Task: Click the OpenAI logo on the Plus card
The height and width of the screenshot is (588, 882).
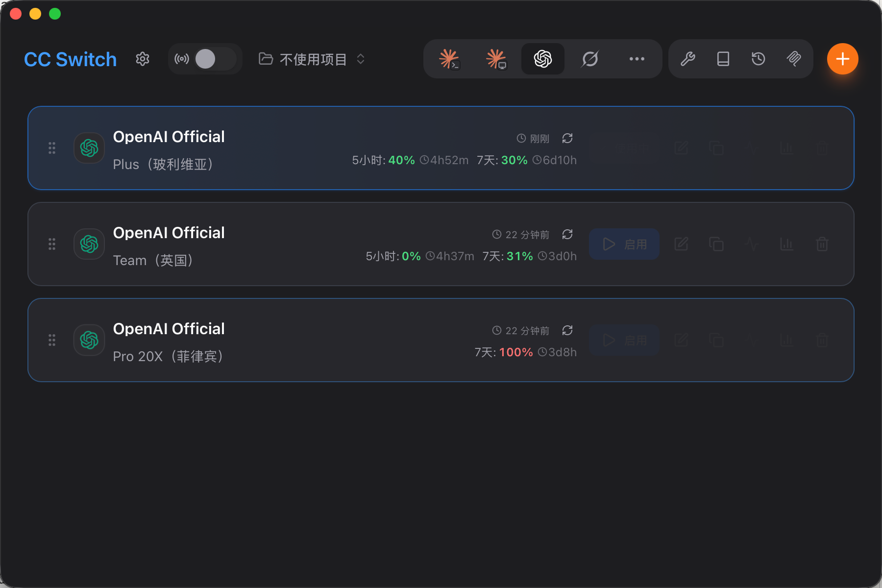Action: click(x=89, y=148)
